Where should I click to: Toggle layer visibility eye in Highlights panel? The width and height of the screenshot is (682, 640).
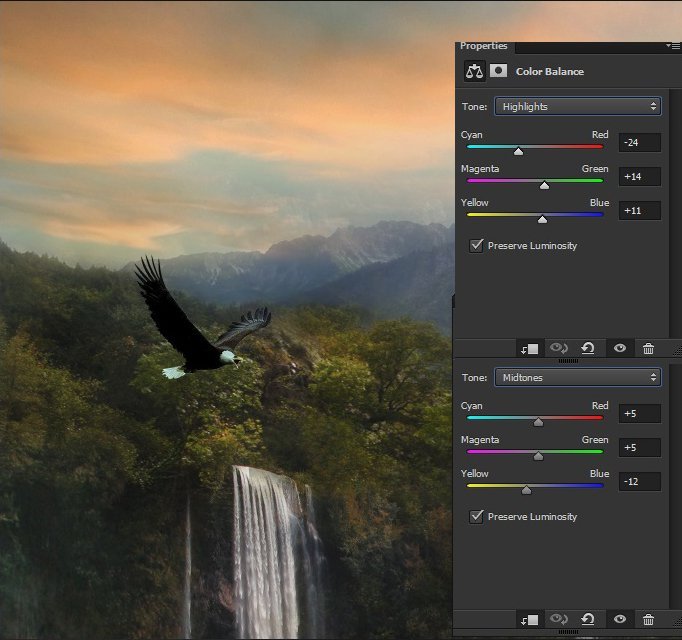pyautogui.click(x=620, y=348)
